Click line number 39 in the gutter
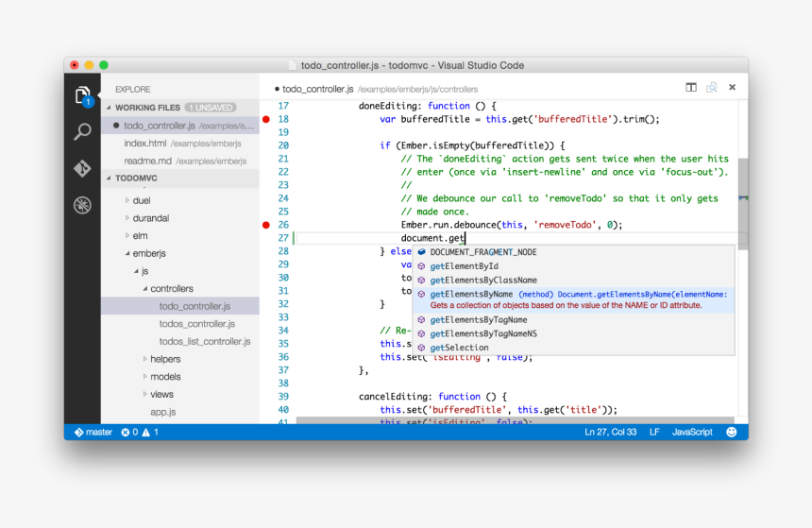This screenshot has height=528, width=812. pos(283,397)
